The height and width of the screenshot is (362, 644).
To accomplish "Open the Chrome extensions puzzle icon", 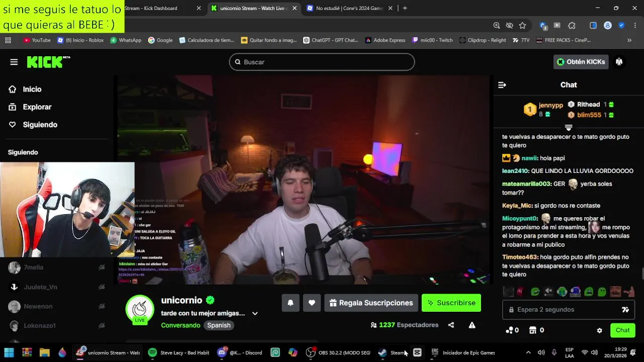I will click(572, 26).
